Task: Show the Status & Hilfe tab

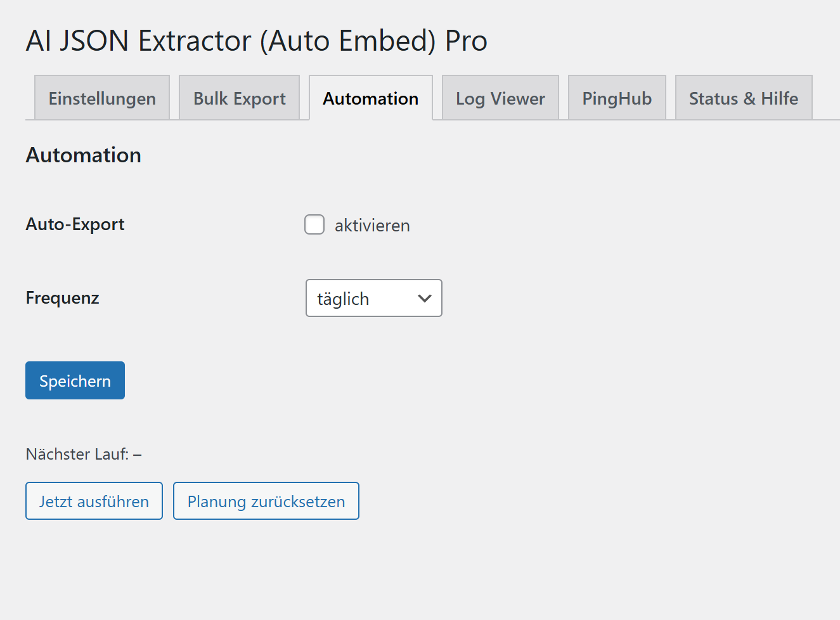Action: 743,98
